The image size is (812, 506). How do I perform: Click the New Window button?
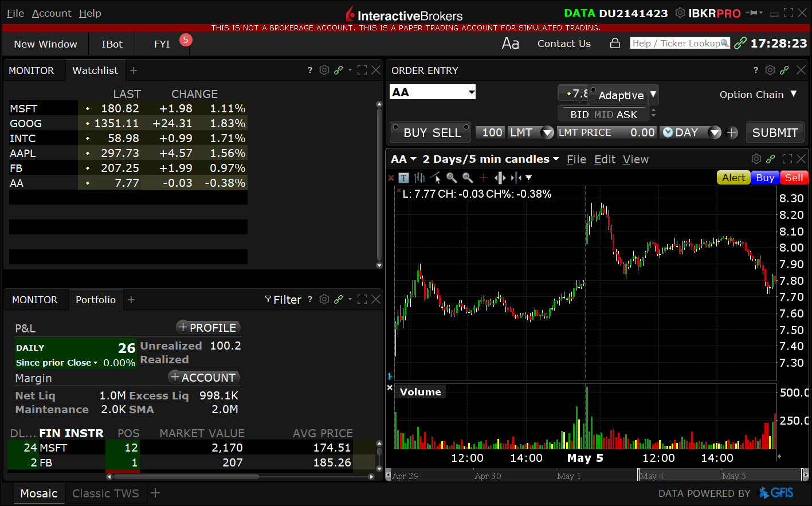[x=45, y=44]
